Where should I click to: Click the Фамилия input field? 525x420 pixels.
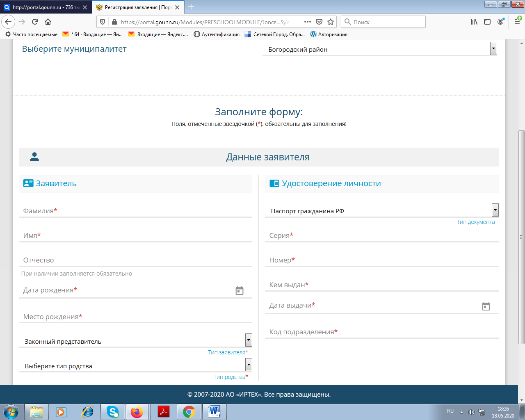pos(136,211)
